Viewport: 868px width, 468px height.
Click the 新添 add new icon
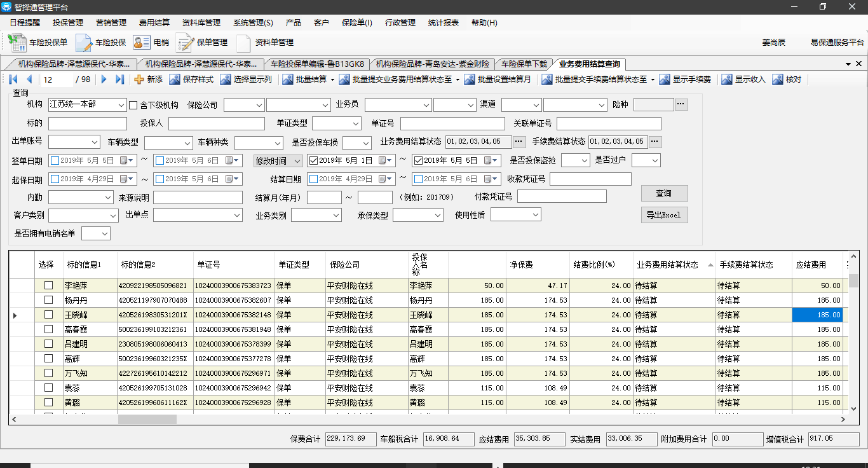tap(139, 79)
